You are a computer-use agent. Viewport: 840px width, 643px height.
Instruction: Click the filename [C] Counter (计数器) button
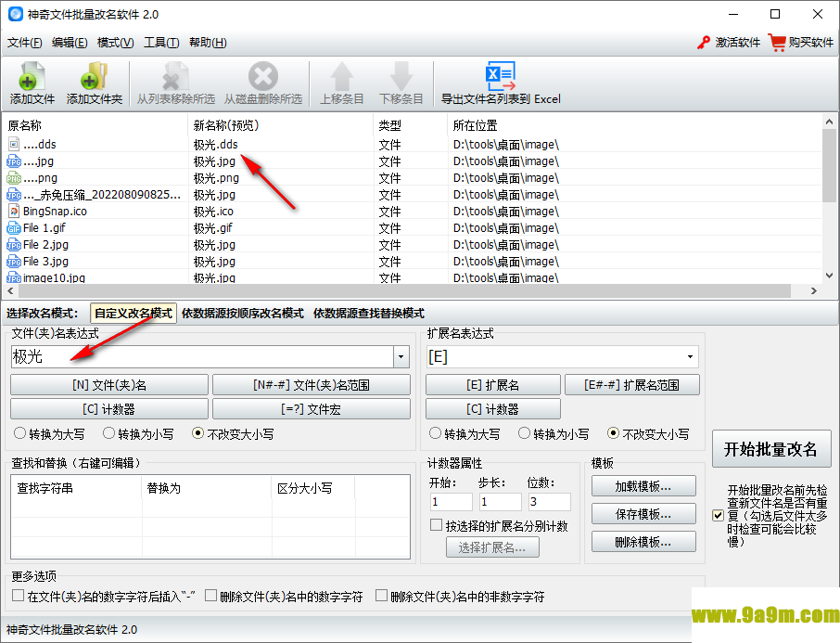click(x=109, y=409)
